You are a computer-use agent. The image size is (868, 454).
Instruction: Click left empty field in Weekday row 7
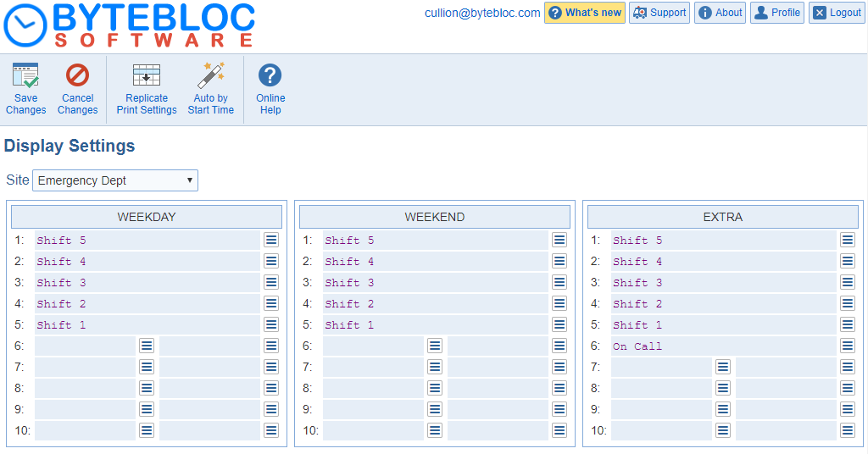pyautogui.click(x=86, y=367)
